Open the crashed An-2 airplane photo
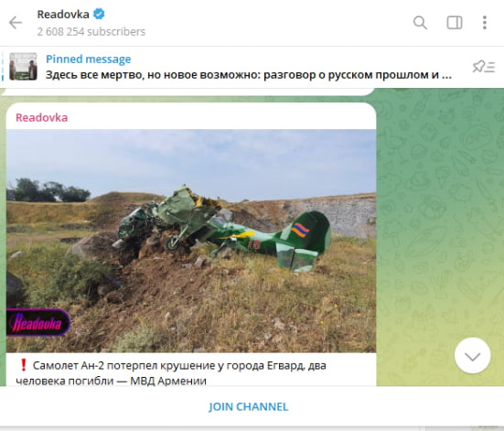 191,241
